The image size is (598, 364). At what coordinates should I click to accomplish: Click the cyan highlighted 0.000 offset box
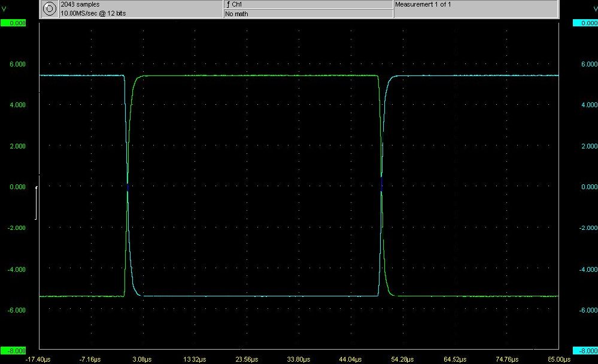click(x=585, y=23)
